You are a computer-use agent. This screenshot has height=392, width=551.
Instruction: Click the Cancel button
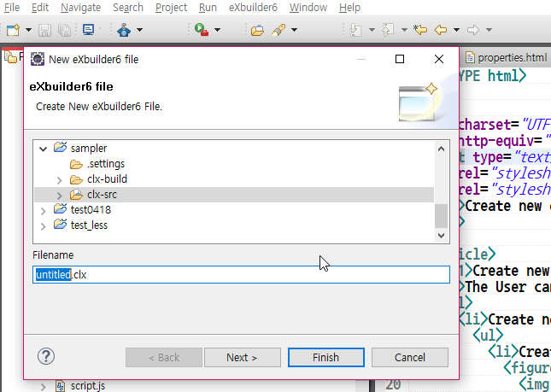[x=409, y=357]
